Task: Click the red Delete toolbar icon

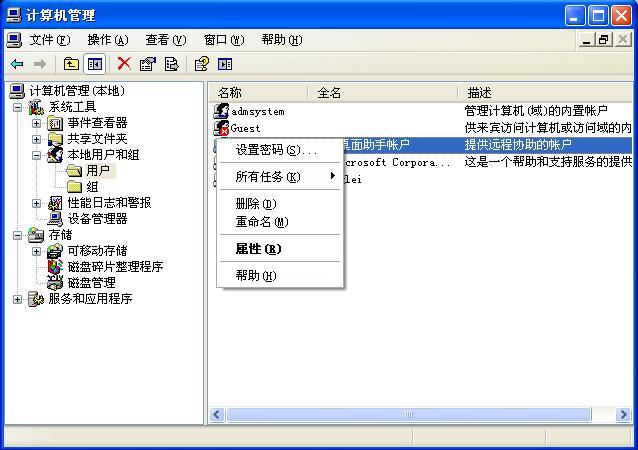Action: pos(124,64)
